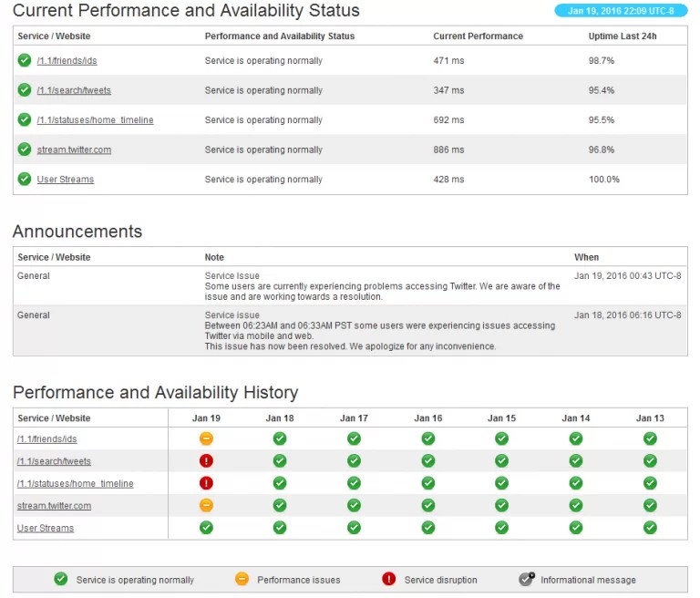Click the 100.0% uptime value

[x=604, y=180]
